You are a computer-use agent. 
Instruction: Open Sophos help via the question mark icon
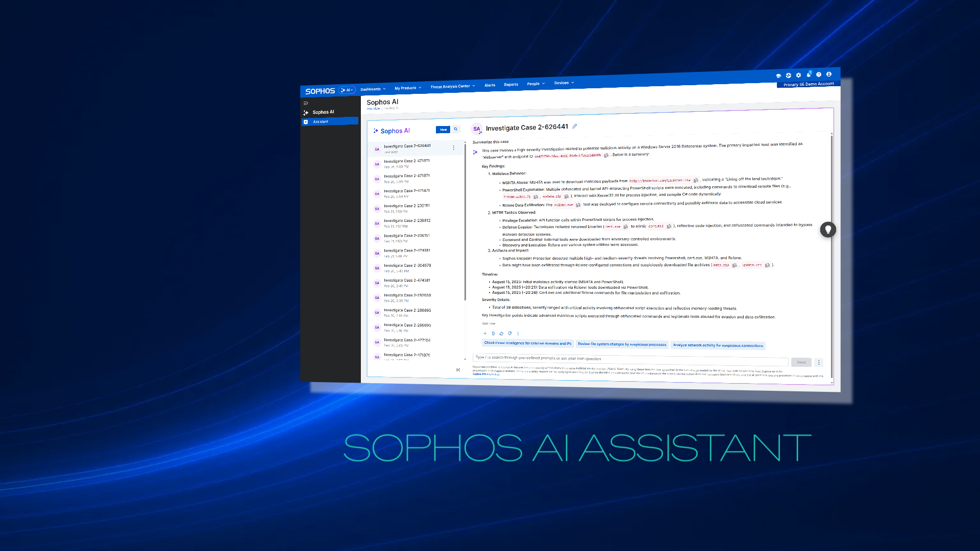(819, 75)
